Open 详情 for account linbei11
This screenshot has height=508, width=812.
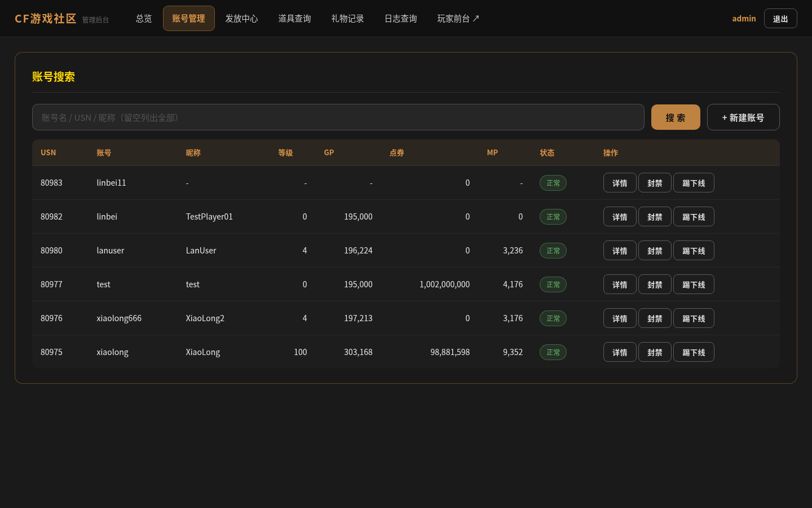point(620,183)
